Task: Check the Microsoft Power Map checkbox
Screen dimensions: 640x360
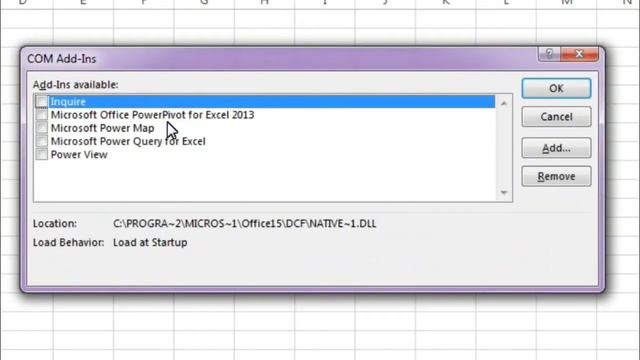Action: pos(42,128)
